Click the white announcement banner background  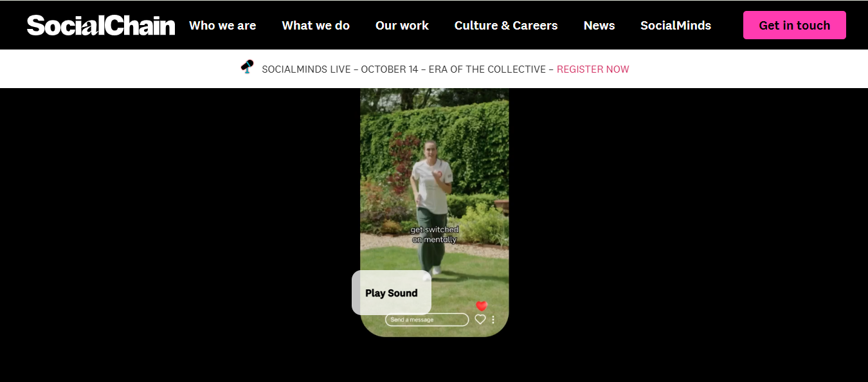tap(739, 69)
